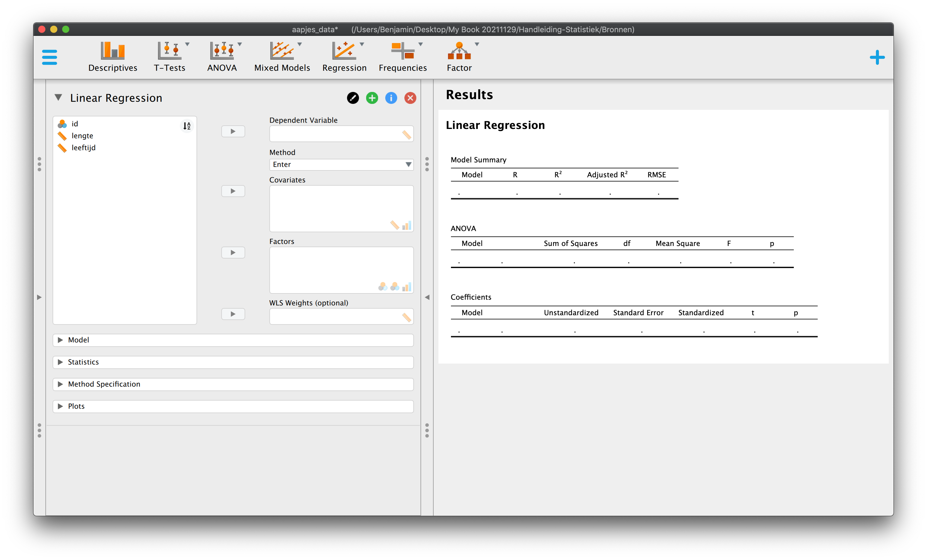
Task: Click the Factor dropdown arrow
Action: (x=477, y=44)
